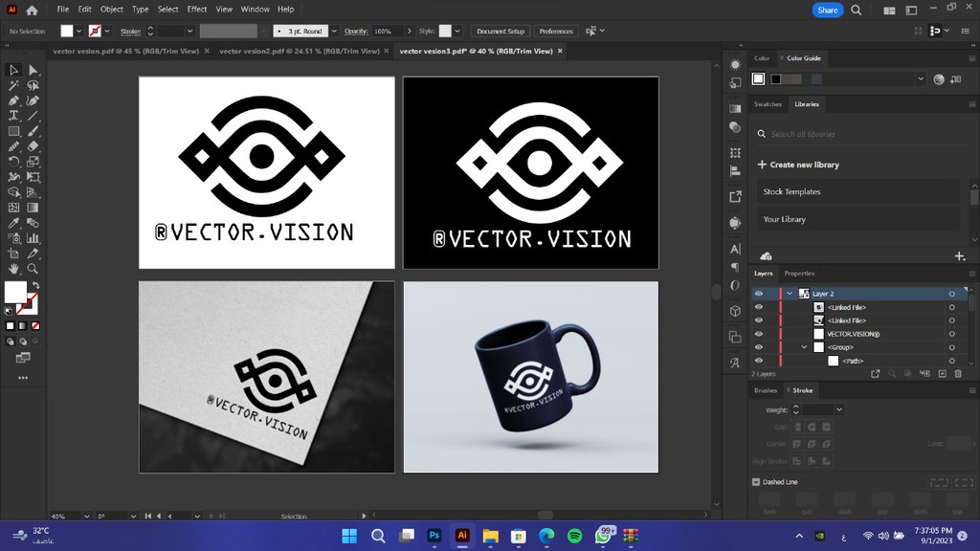Select the Hand tool

[x=13, y=269]
